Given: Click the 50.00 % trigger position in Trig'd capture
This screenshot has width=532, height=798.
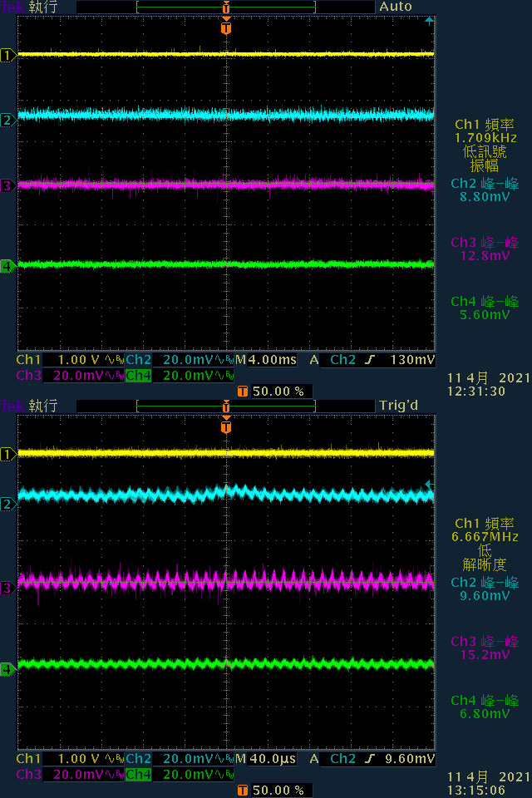Looking at the screenshot, I should pos(275,791).
